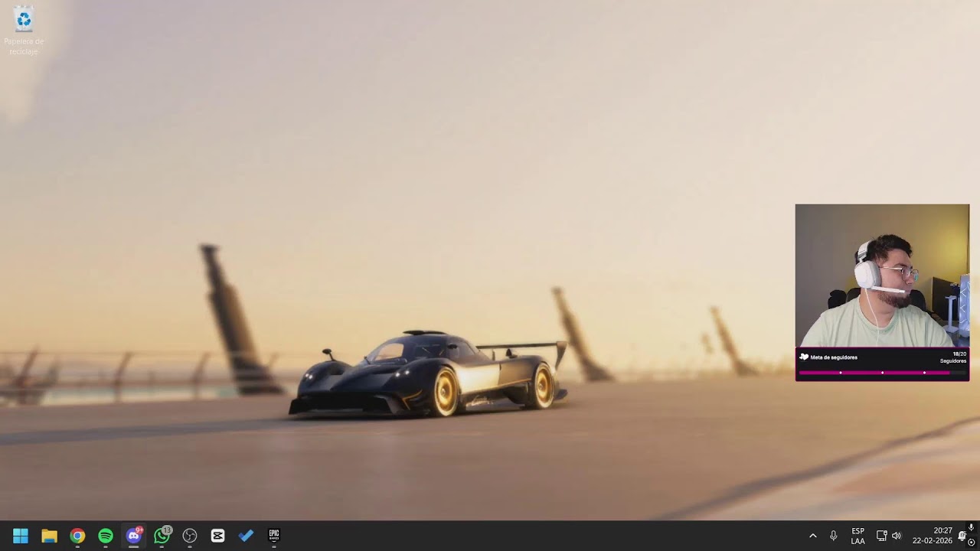The width and height of the screenshot is (980, 551).
Task: Open the clock showing 20:27 22-02-2026
Action: 933,536
